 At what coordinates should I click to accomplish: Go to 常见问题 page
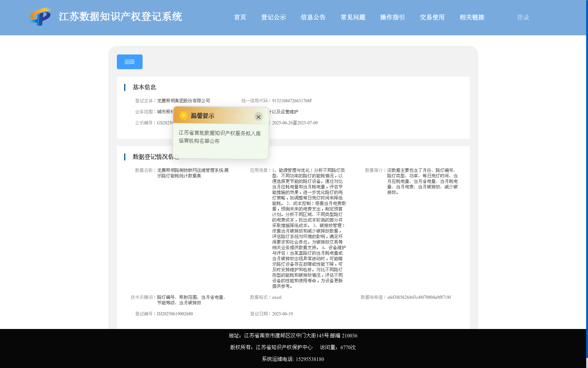353,17
